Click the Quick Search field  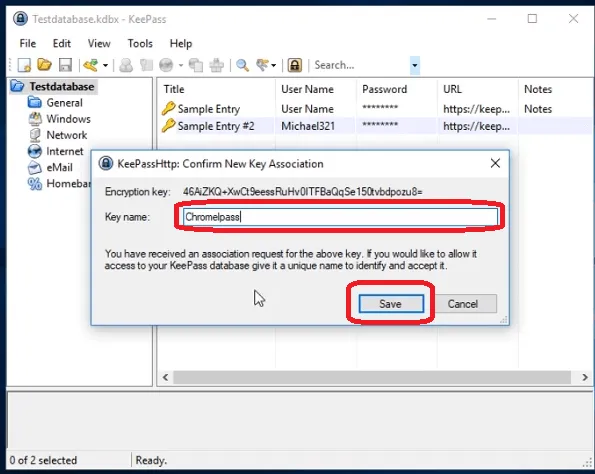pos(360,65)
